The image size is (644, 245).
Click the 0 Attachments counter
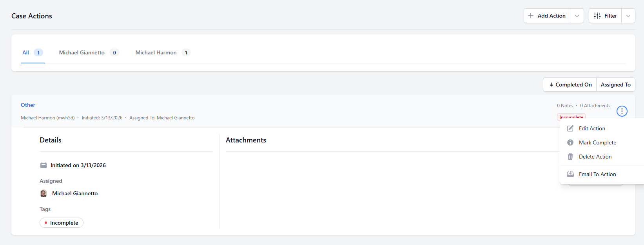595,105
